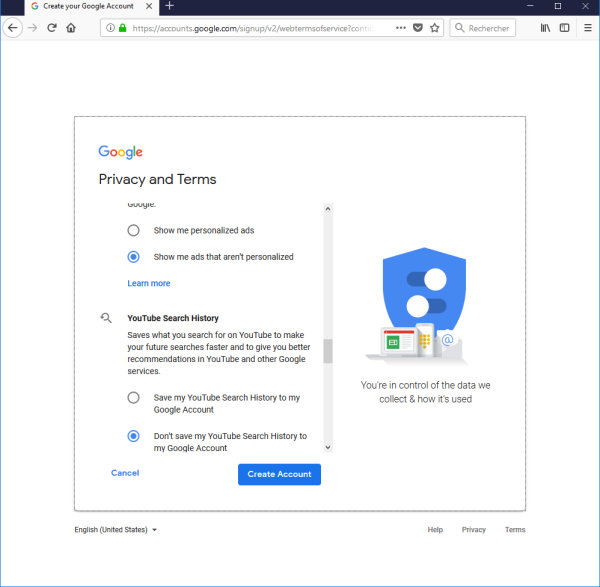The height and width of the screenshot is (587, 600).
Task: Open the Learn more link
Action: 149,284
